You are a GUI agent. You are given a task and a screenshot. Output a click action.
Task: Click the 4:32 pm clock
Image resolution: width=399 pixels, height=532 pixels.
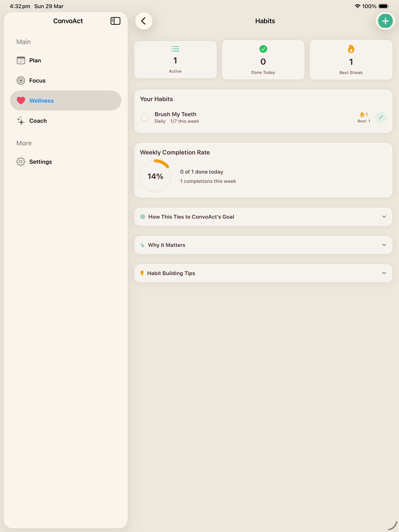click(20, 6)
